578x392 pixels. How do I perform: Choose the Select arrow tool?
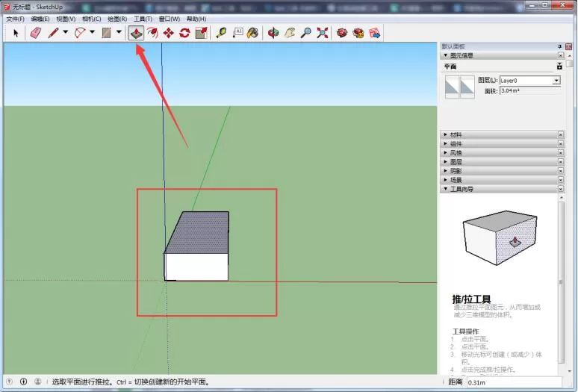(x=16, y=33)
